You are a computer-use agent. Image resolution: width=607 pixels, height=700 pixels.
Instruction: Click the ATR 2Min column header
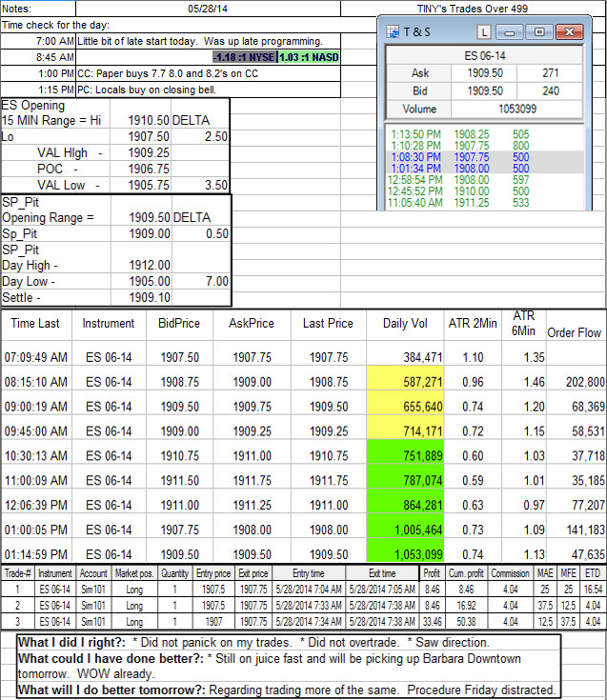pos(473,323)
